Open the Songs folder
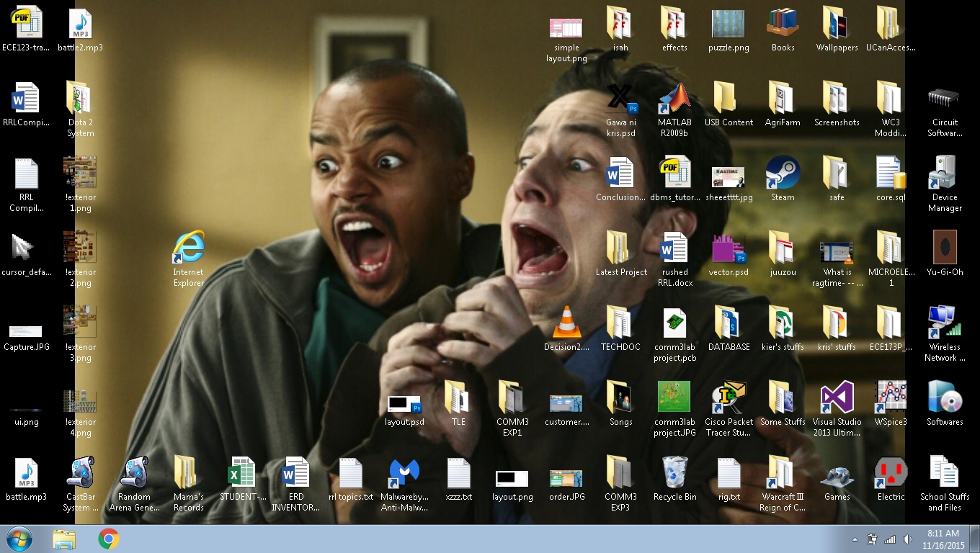980x553 pixels. 620,398
